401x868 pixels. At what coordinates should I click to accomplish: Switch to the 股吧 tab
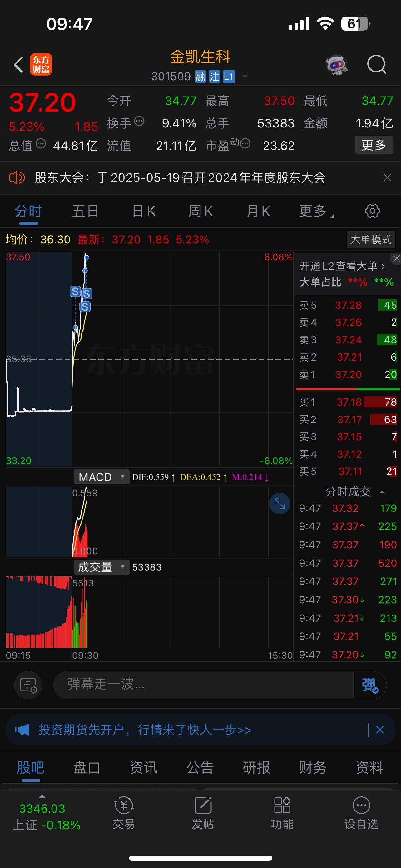[31, 768]
